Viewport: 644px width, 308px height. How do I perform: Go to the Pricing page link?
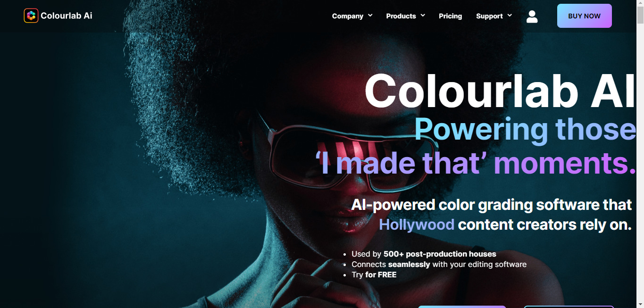tap(450, 16)
